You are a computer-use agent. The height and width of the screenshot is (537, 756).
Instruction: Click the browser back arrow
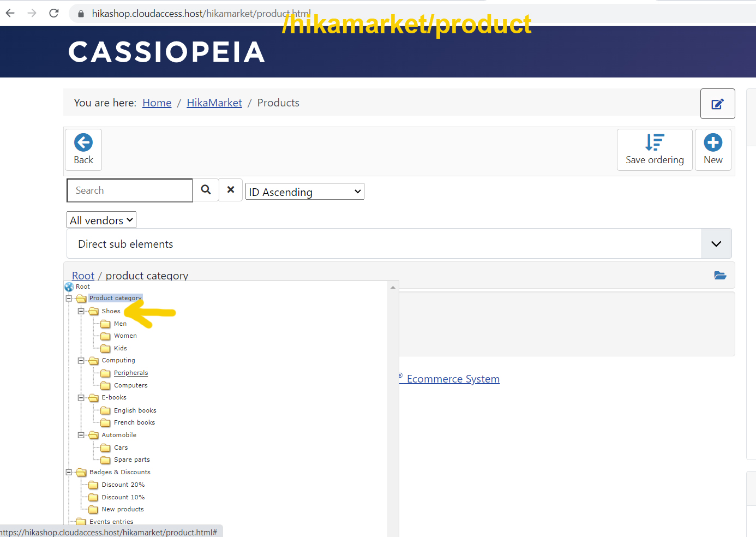[x=10, y=13]
